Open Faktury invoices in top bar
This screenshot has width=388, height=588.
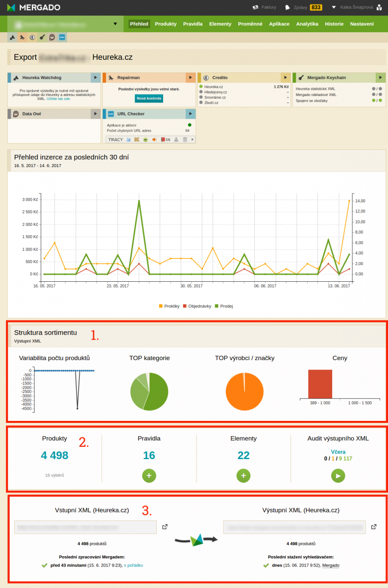click(x=264, y=7)
